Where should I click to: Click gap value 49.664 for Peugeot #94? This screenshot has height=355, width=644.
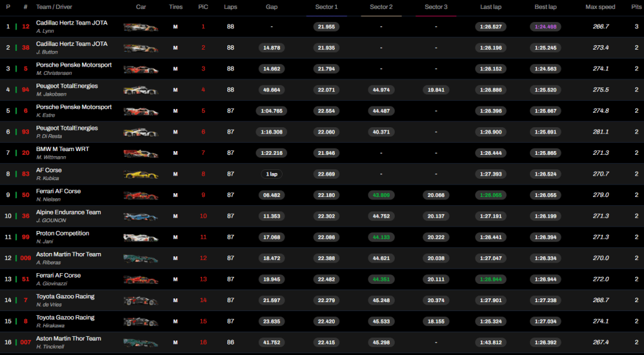(x=271, y=90)
